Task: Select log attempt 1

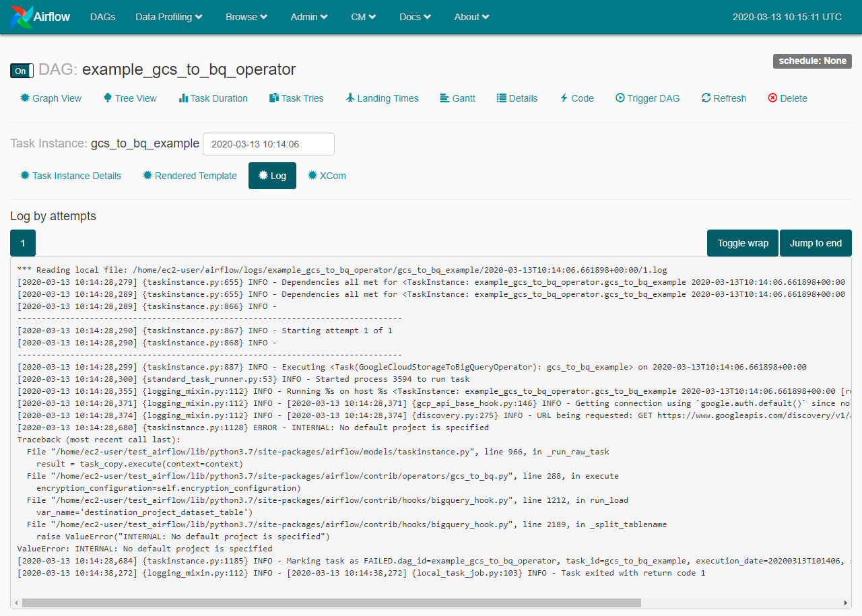Action: click(x=22, y=242)
